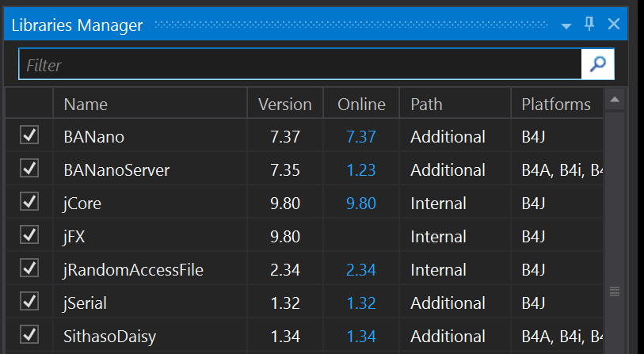644x354 pixels.
Task: Toggle the SithasoDaisy library checkbox
Action: click(x=29, y=336)
